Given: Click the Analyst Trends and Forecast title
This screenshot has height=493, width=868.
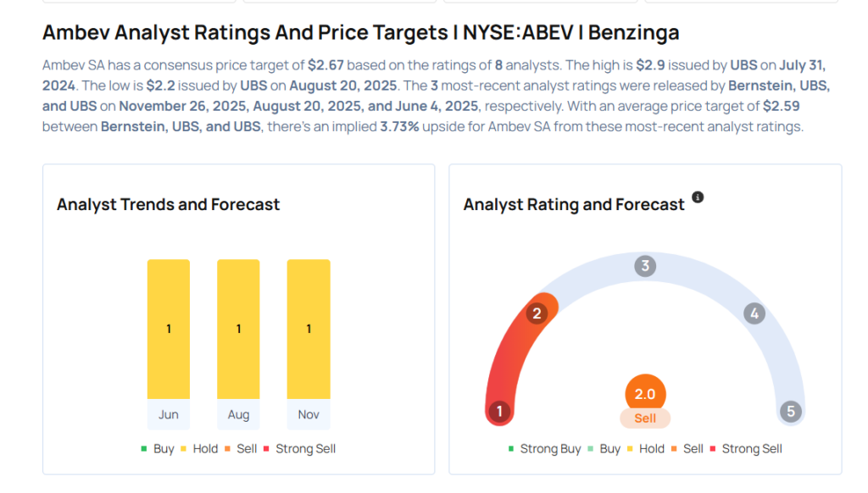Looking at the screenshot, I should [x=168, y=204].
